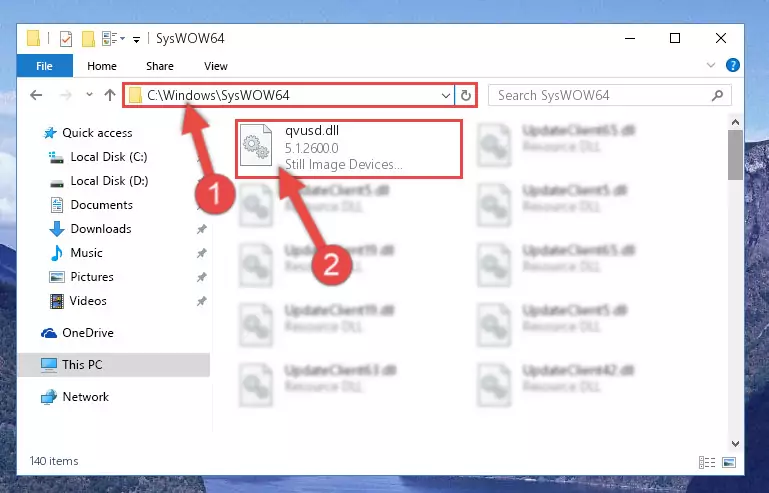Viewport: 769px width, 493px height.
Task: Switch to the Home ribbon tab
Action: (x=102, y=66)
